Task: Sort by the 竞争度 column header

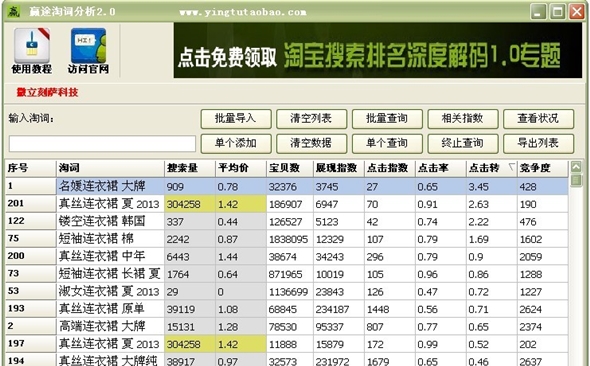Action: 543,168
